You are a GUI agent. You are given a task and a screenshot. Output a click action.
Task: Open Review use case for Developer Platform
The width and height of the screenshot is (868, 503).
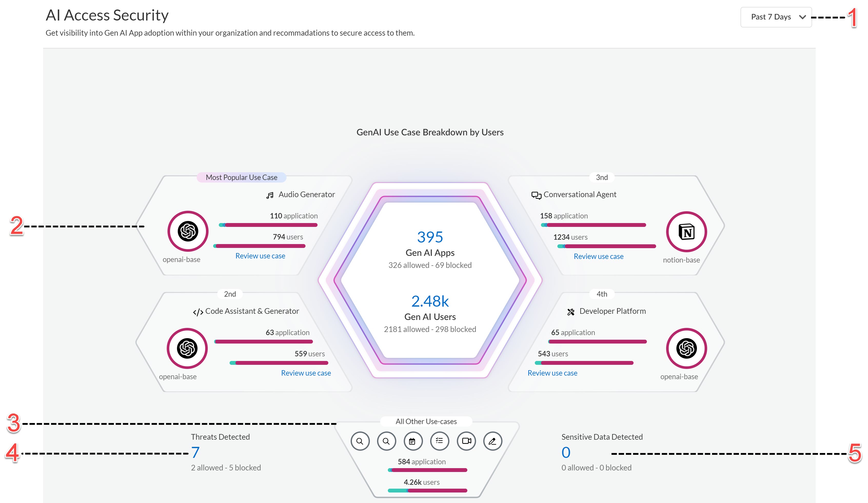[552, 373]
